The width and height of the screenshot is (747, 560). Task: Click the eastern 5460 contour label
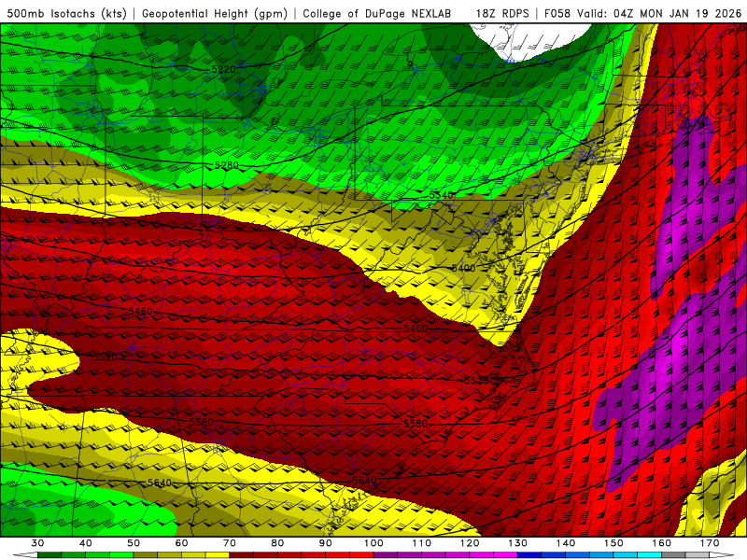click(416, 329)
